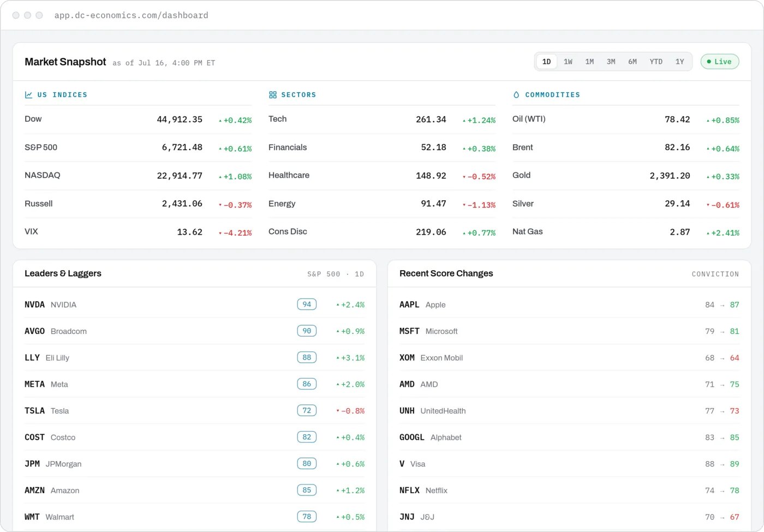
Task: Click the MSFT Microsoft score change row
Action: (569, 331)
